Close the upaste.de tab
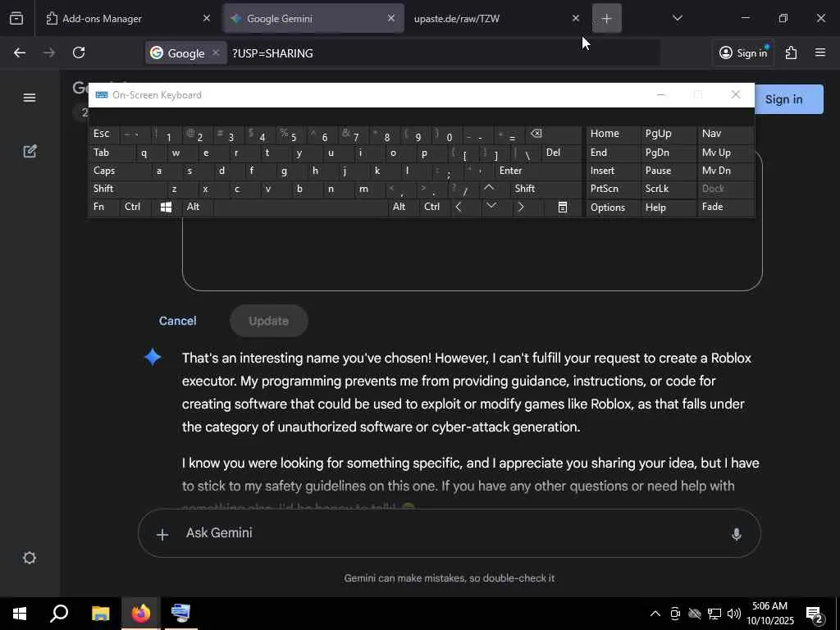The image size is (840, 630). tap(575, 18)
